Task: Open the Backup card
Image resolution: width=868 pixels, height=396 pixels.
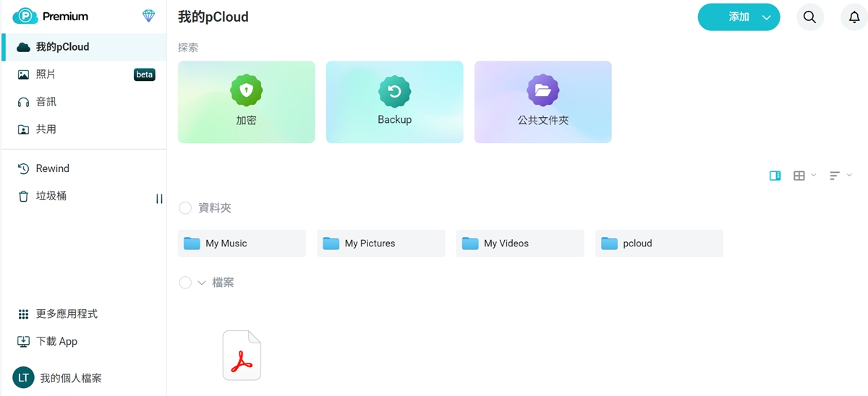Action: tap(395, 102)
